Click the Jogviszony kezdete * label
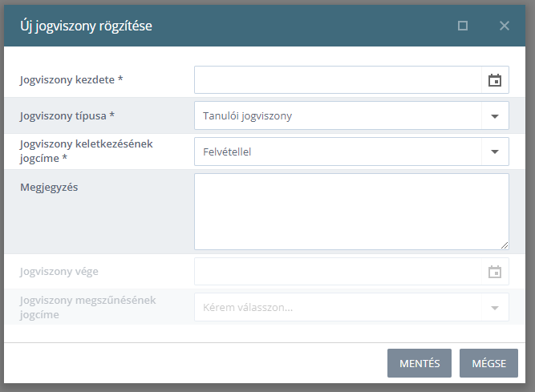535x392 pixels. point(71,80)
